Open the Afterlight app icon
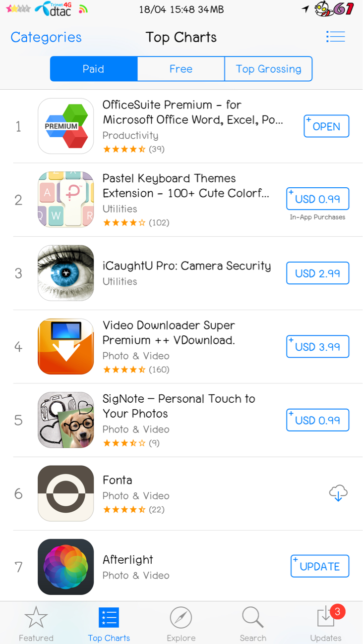Image resolution: width=363 pixels, height=644 pixels. (66, 566)
